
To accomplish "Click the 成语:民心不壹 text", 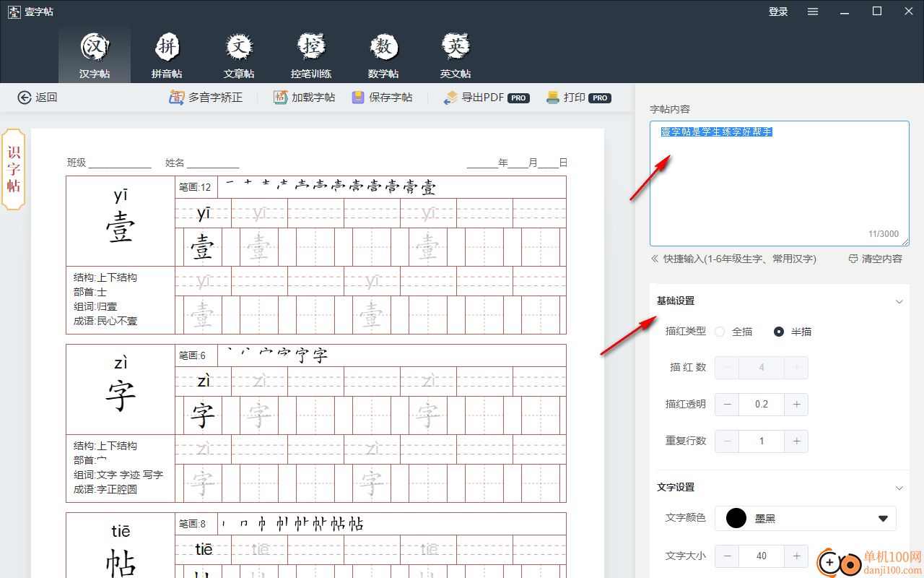I will [x=105, y=321].
